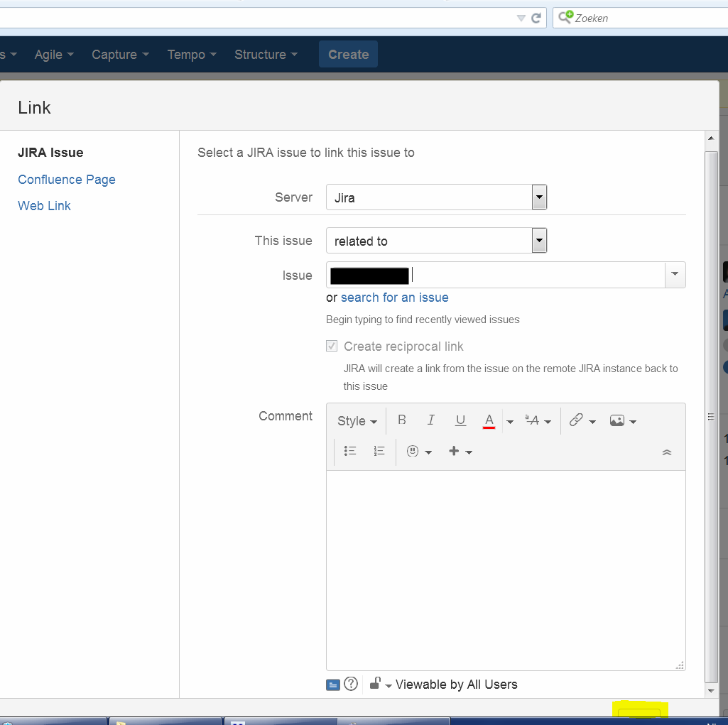Click dialog scrollbar up arrow

tap(711, 138)
